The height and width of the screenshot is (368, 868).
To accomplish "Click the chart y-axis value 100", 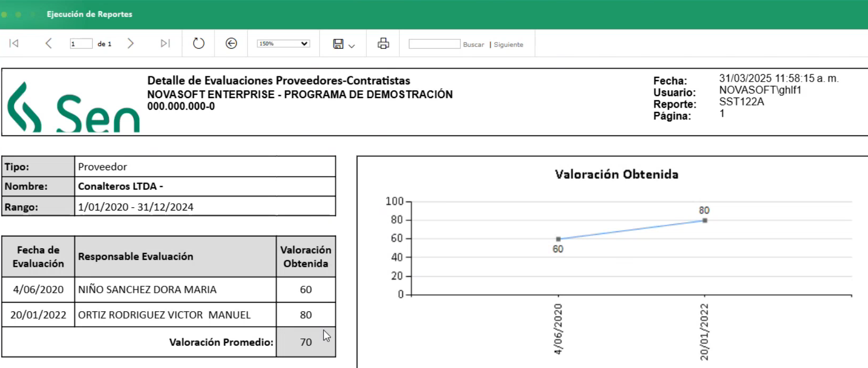I will pyautogui.click(x=395, y=201).
